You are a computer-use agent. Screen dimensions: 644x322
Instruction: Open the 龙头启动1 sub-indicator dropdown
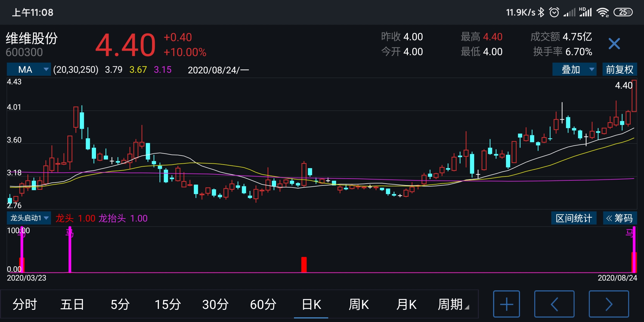click(29, 218)
